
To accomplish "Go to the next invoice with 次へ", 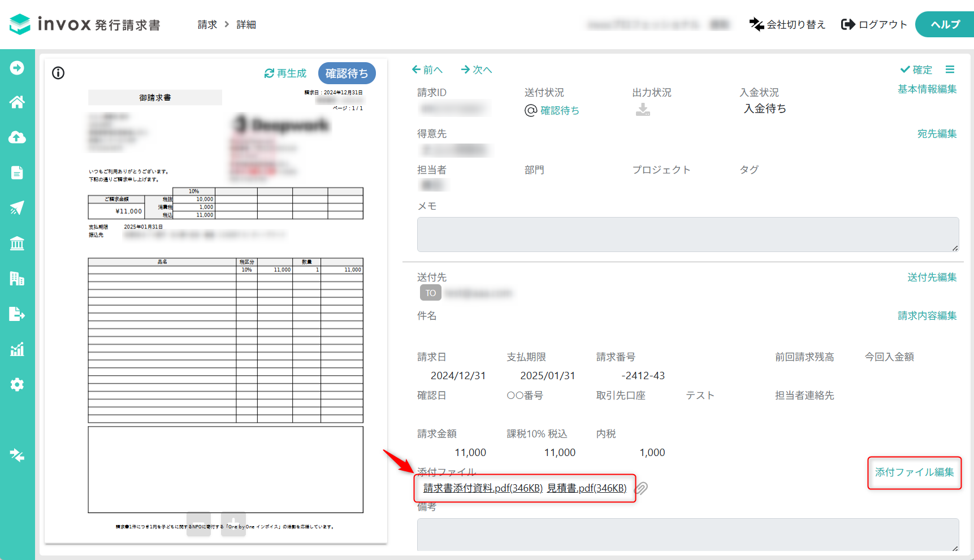I will 477,70.
